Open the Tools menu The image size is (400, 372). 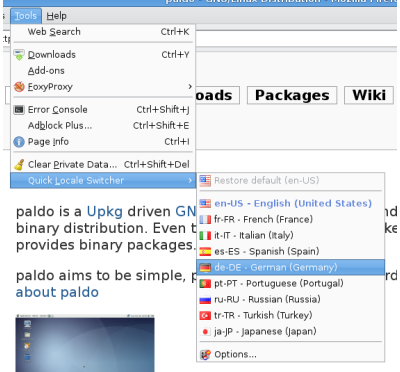(x=26, y=16)
